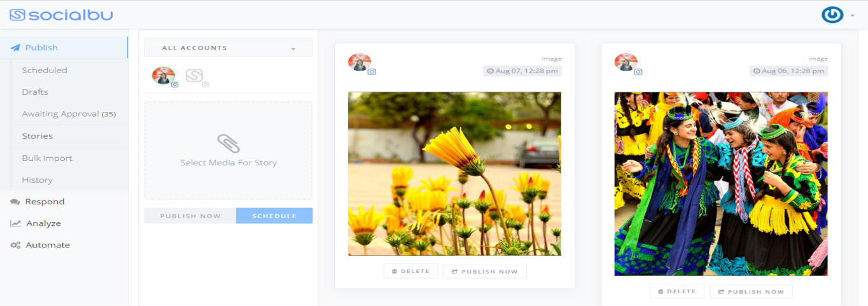Toggle the first Instagram account avatar selection
Viewport: 868px width, 306px height.
[163, 76]
